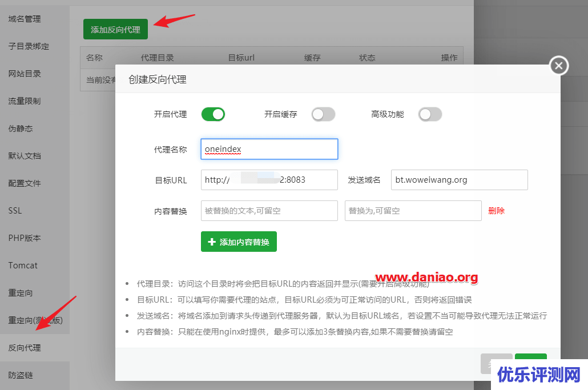Open PHP版本 sidebar item
588x390 pixels.
tap(25, 238)
